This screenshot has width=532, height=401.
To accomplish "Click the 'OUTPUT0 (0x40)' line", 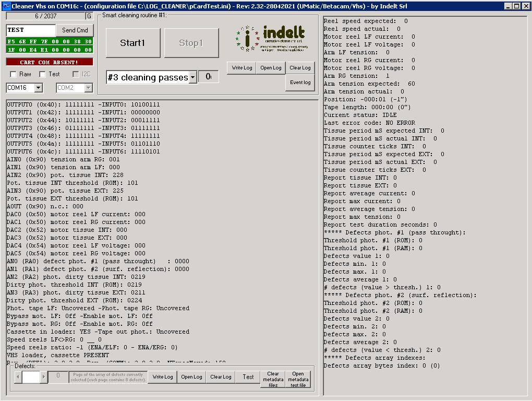I will (x=83, y=104).
